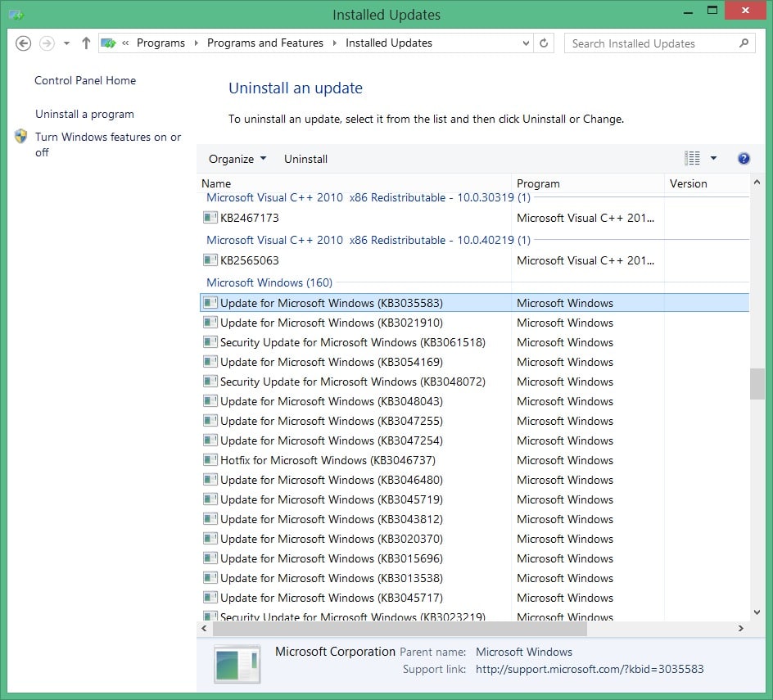Click the Control Panel icon in address bar
The image size is (773, 700).
(x=108, y=43)
